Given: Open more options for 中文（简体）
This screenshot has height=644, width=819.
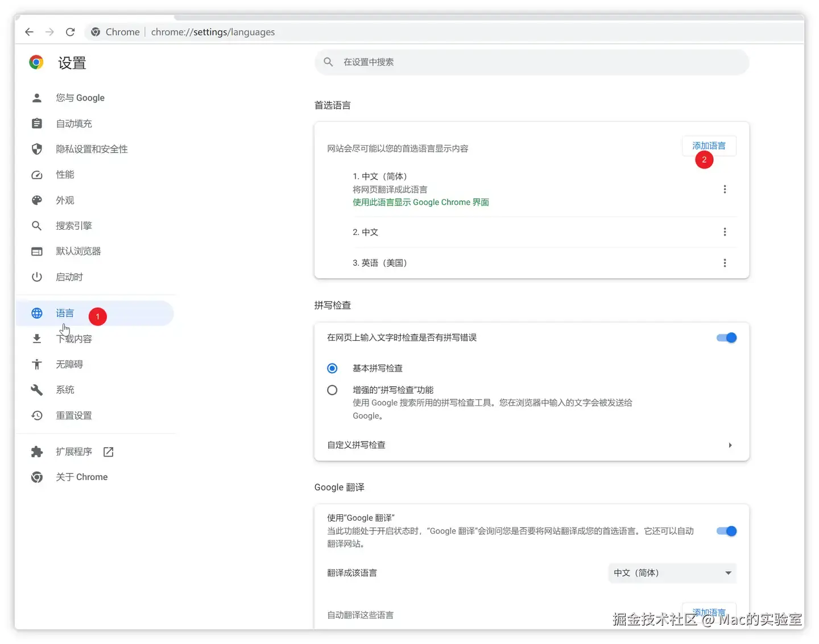Looking at the screenshot, I should click(725, 189).
